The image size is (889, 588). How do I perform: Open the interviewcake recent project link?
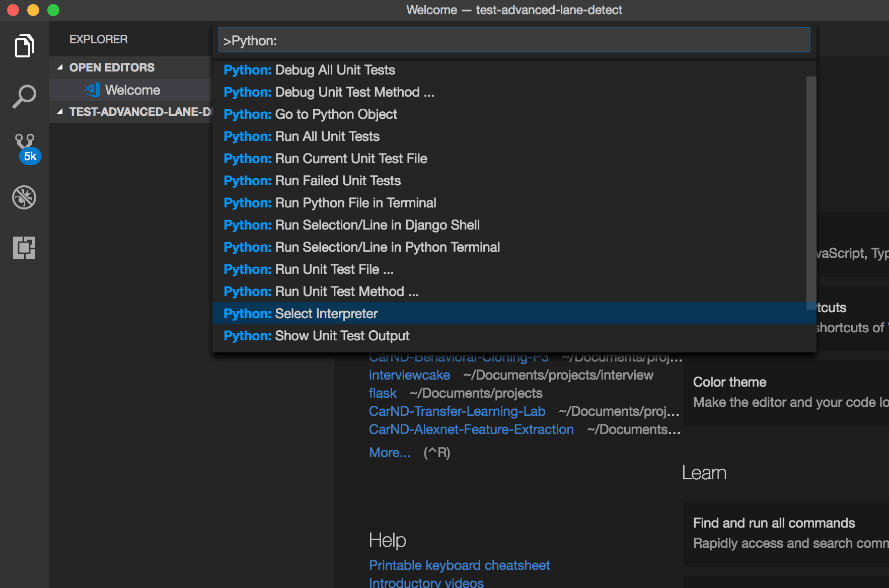(x=409, y=375)
